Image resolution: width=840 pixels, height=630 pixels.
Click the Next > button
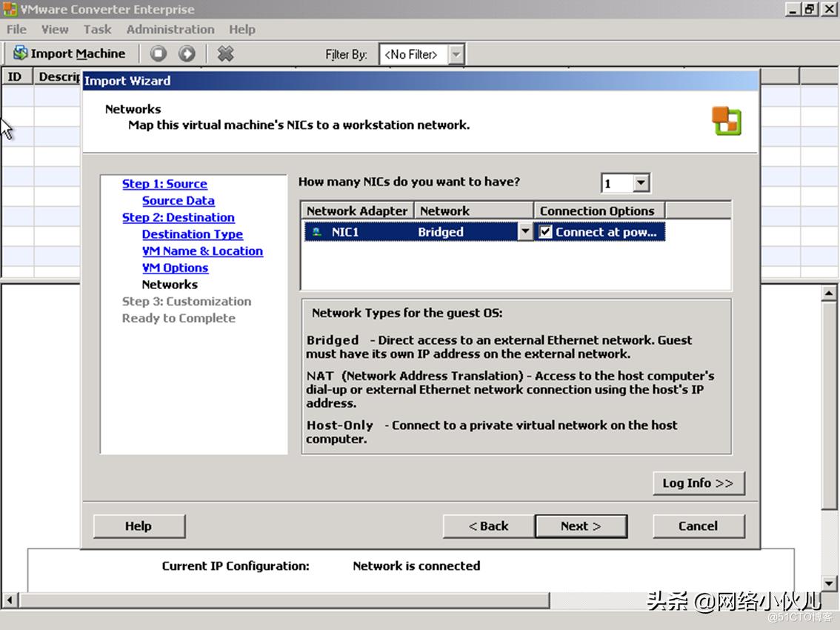click(x=581, y=526)
